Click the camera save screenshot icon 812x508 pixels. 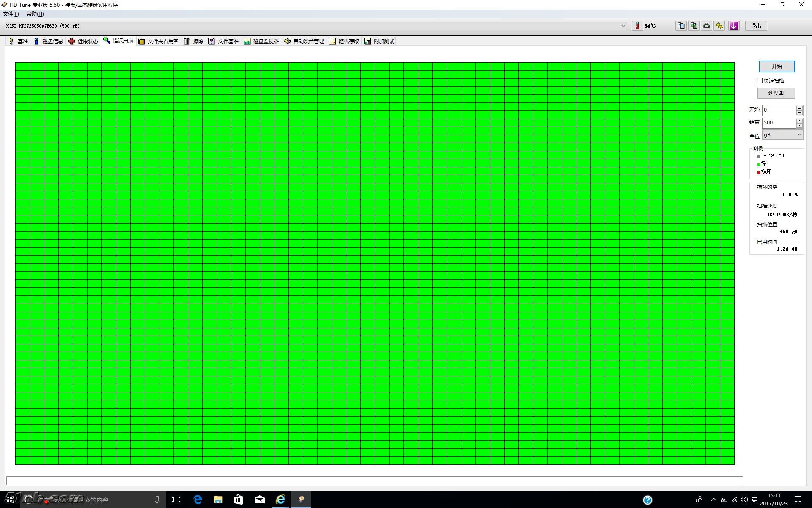tap(706, 26)
